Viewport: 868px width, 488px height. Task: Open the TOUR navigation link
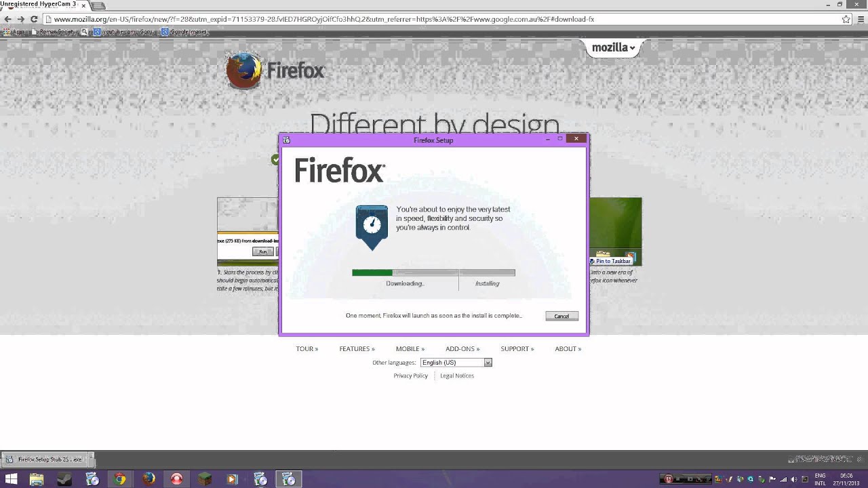tap(307, 349)
